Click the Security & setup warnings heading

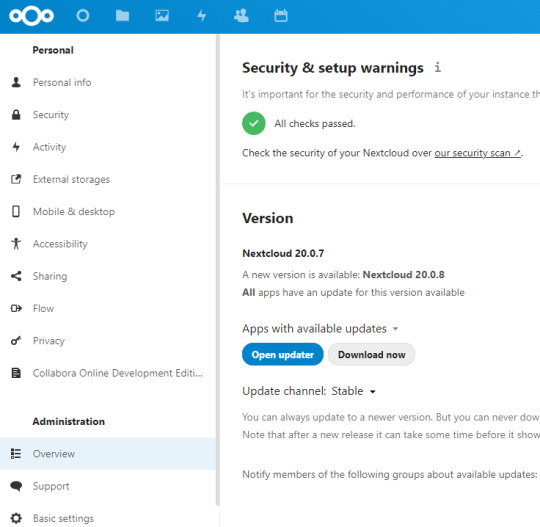333,68
